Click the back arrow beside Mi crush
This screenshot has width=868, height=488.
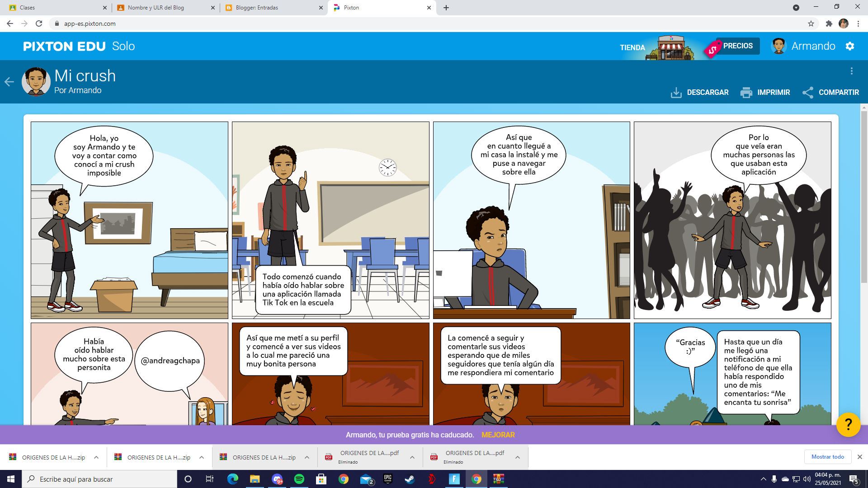click(x=9, y=82)
